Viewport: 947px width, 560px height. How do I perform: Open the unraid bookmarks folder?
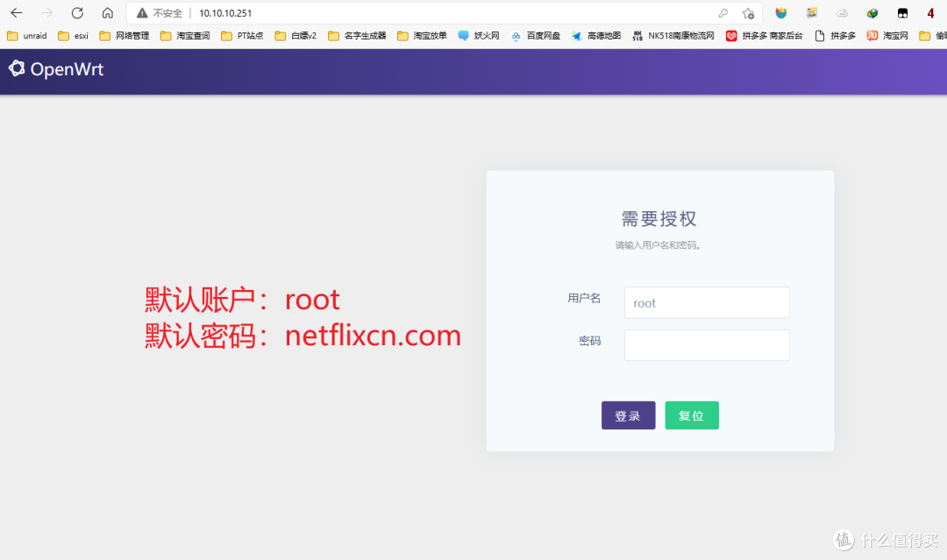click(x=27, y=35)
